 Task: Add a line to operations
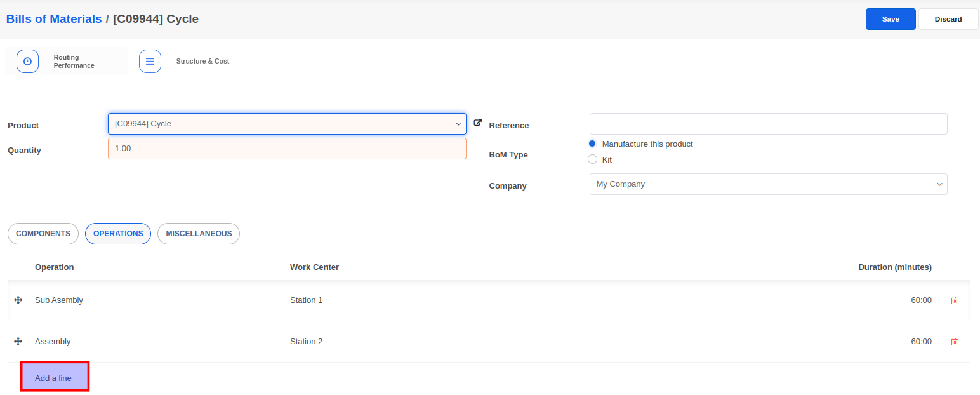tap(53, 378)
